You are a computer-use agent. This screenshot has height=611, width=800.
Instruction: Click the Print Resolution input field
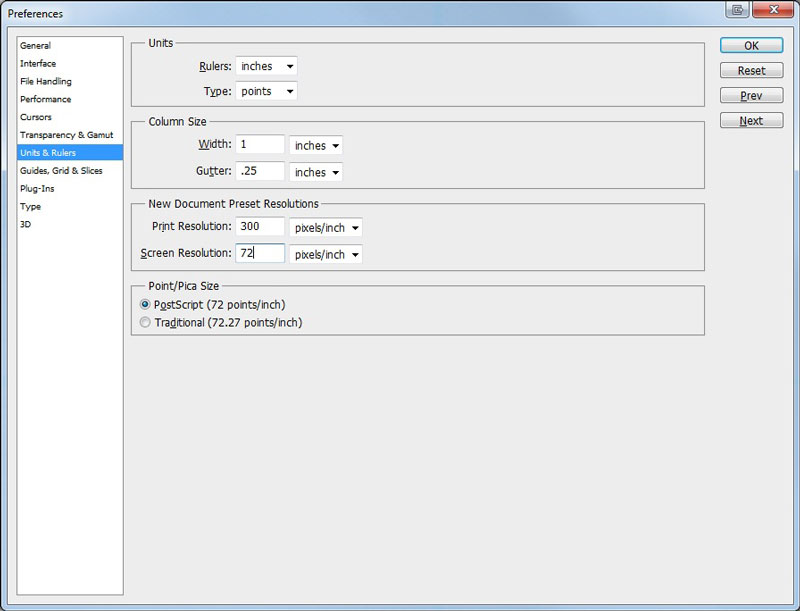[260, 227]
